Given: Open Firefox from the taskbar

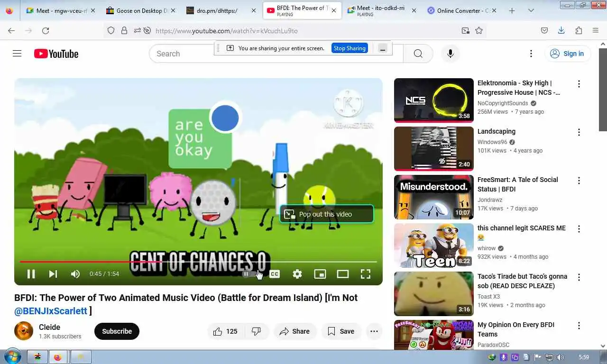Looking at the screenshot, I should 58,357.
